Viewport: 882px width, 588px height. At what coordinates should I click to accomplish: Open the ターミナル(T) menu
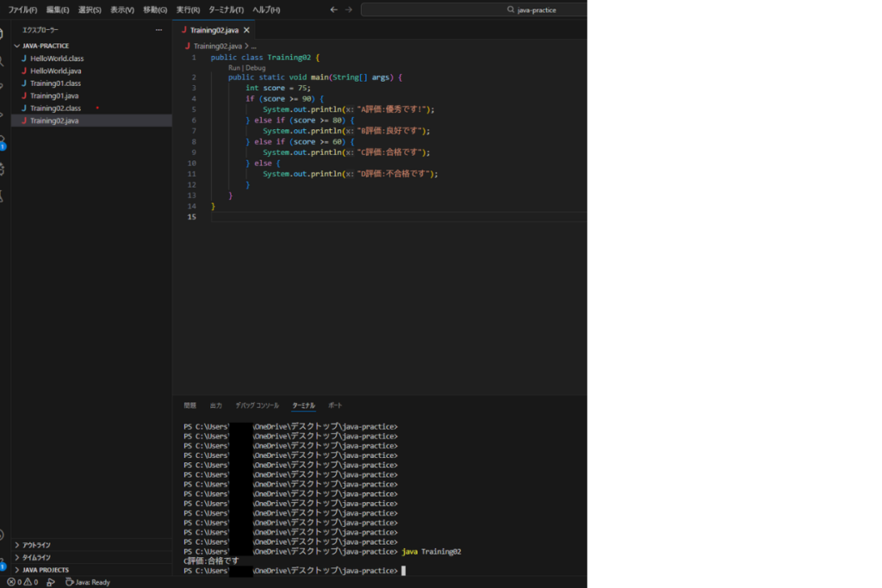[x=226, y=9]
